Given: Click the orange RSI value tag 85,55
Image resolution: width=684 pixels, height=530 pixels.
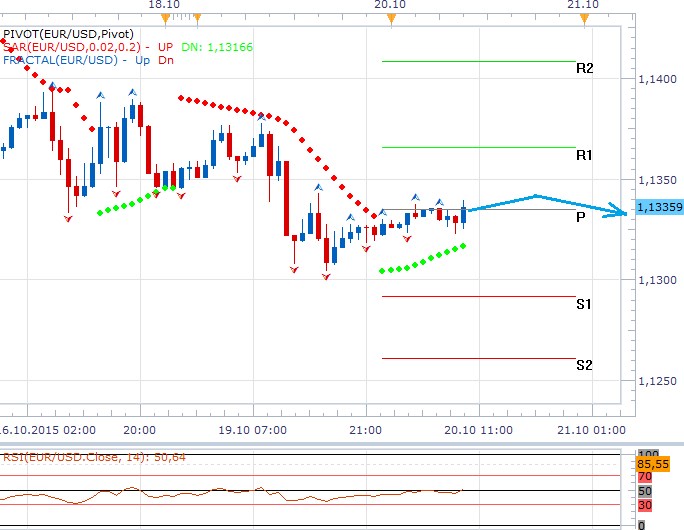Looking at the screenshot, I should click(x=661, y=465).
